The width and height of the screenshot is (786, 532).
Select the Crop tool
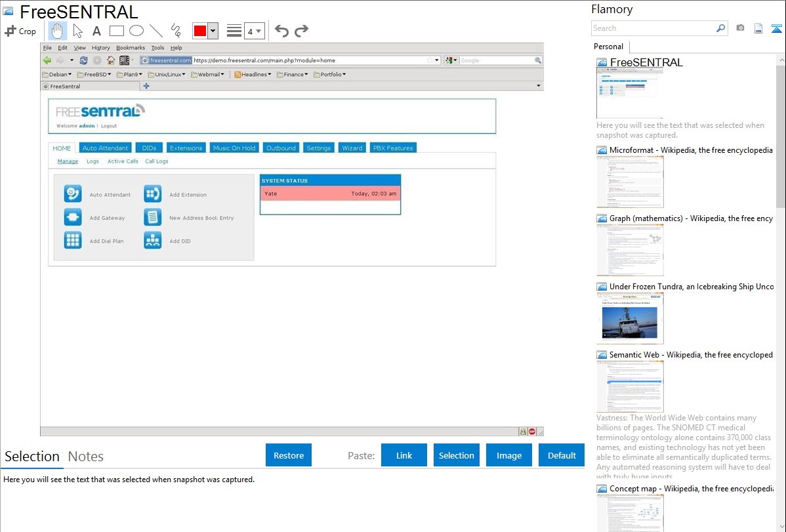pos(20,31)
